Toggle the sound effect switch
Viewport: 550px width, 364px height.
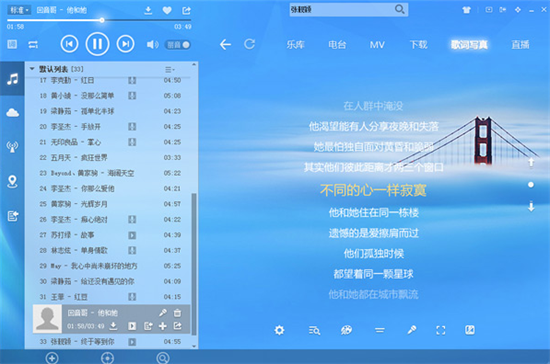[x=178, y=45]
